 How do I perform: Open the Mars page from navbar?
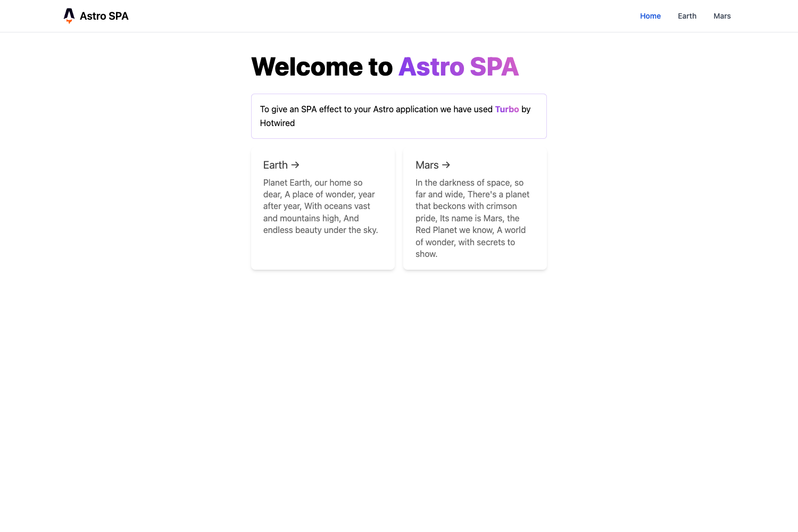click(x=722, y=16)
